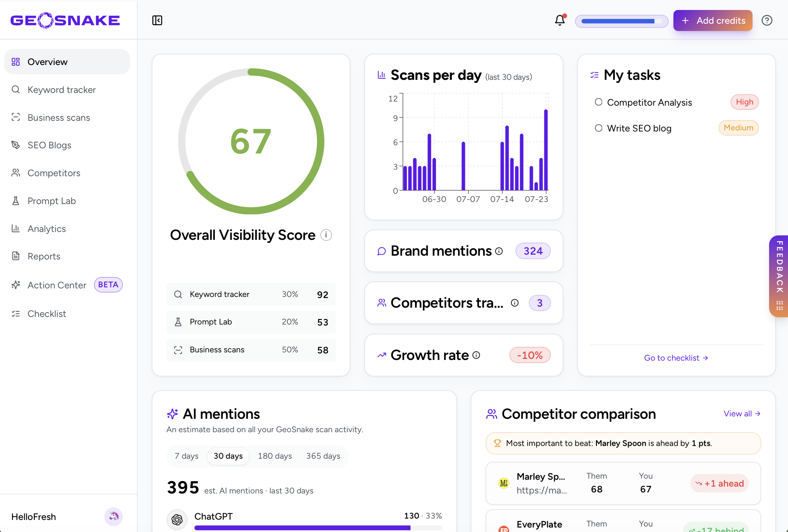
Task: Follow the Go to checklist link
Action: [676, 358]
